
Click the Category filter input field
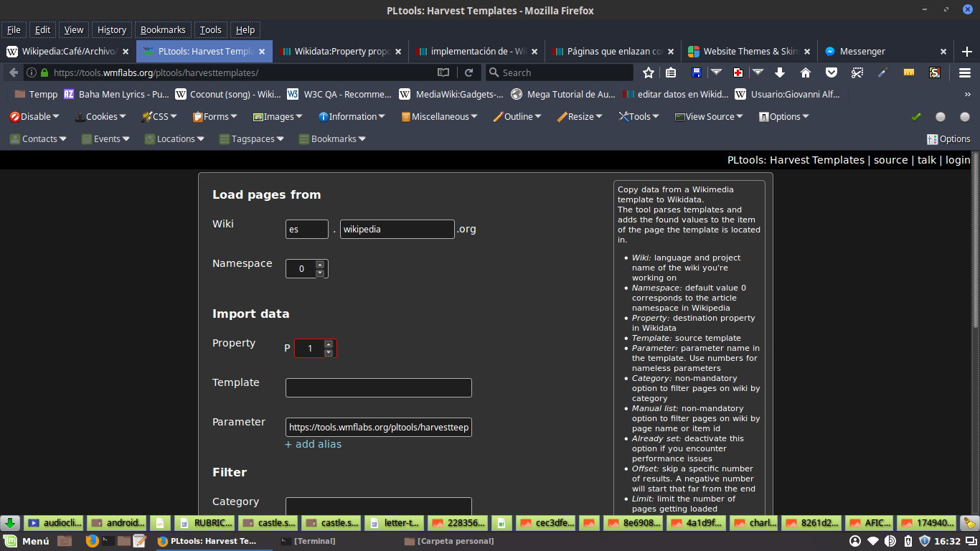(379, 506)
